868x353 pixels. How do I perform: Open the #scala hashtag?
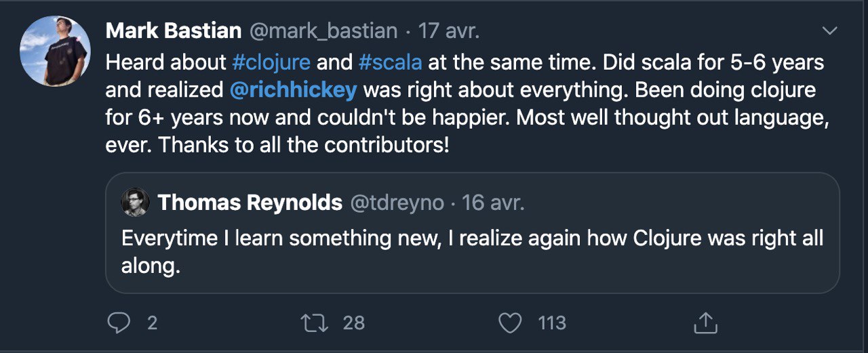[x=390, y=62]
